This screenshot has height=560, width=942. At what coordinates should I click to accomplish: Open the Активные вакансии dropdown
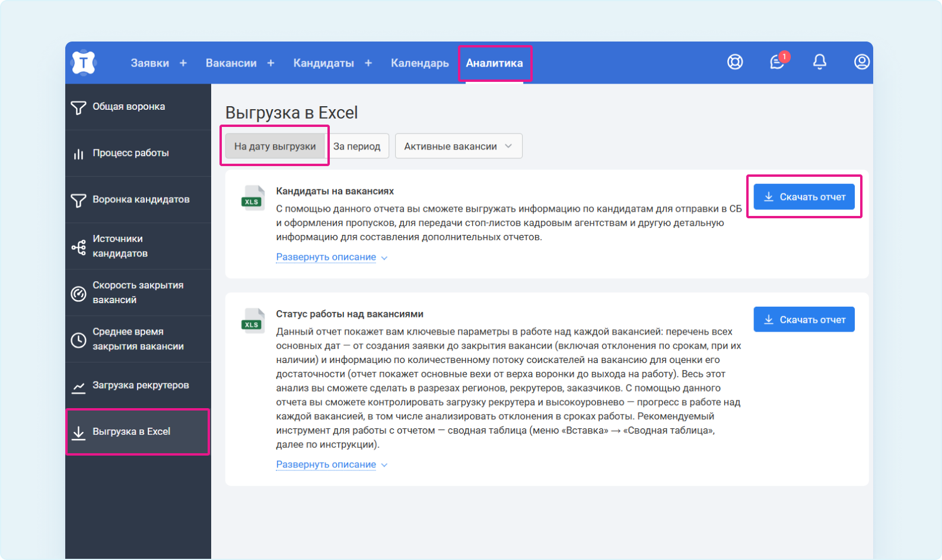point(458,146)
